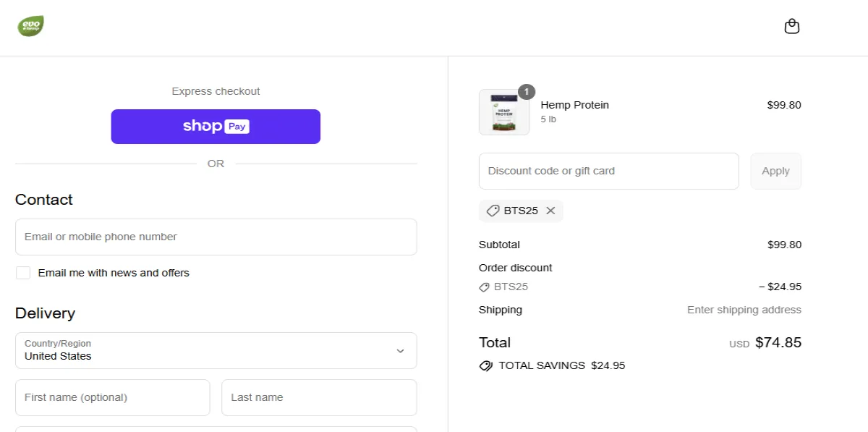Click the quantity badge on the product image
Screen dimensions: 868x432
(x=526, y=92)
